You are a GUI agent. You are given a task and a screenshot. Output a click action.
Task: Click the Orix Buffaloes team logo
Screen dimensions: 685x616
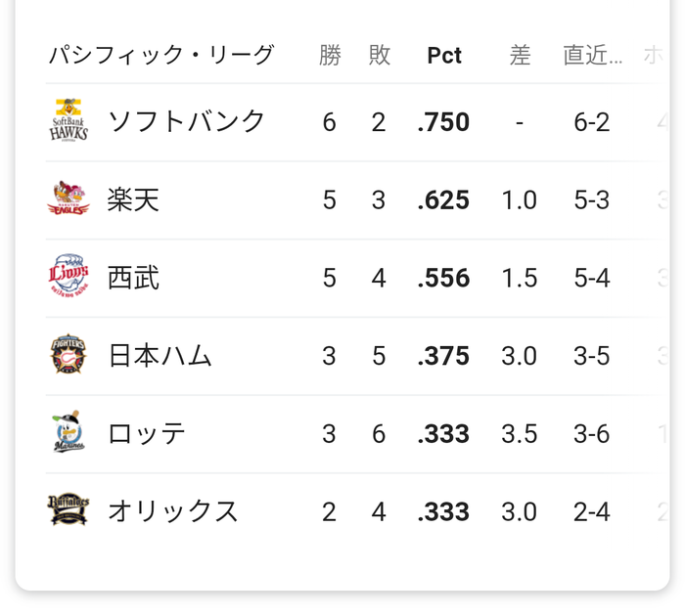click(x=68, y=509)
